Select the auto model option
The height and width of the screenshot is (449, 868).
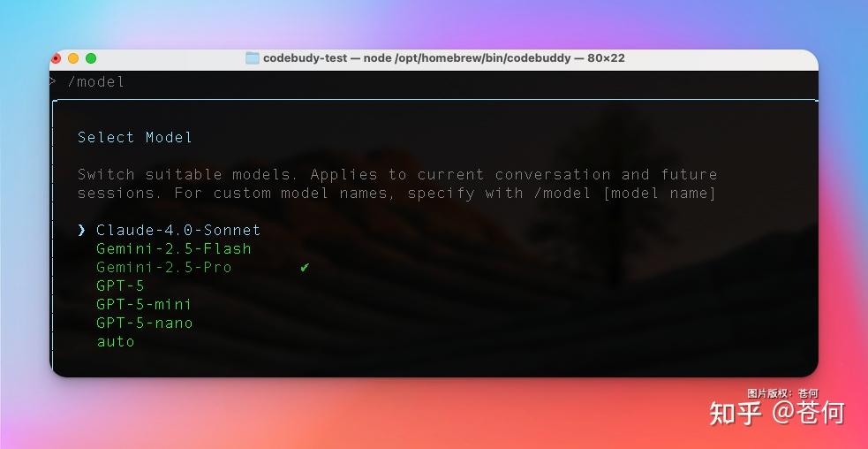coord(116,341)
